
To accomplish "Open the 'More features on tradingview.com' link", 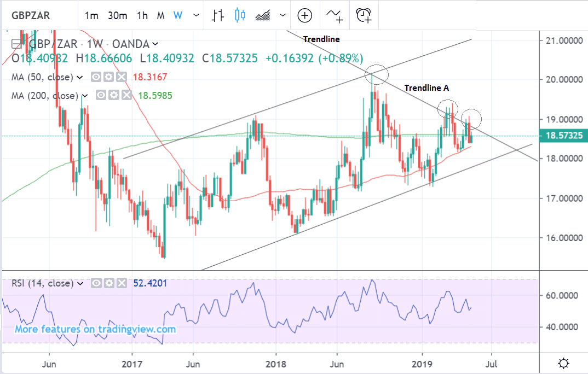I will 95,329.
